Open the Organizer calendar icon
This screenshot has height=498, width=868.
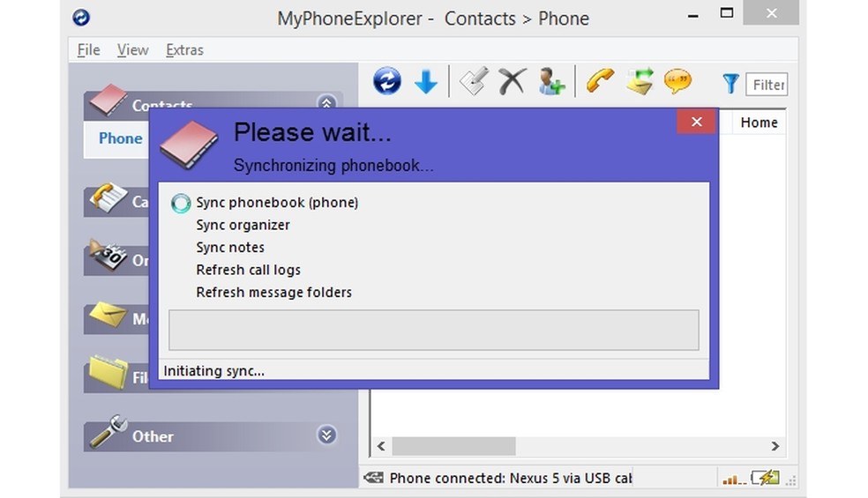coord(108,255)
